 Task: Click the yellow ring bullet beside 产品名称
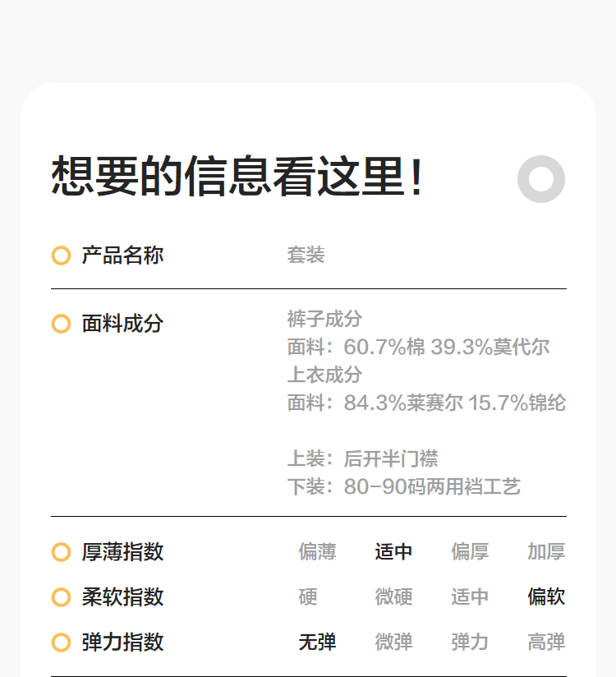pos(61,256)
